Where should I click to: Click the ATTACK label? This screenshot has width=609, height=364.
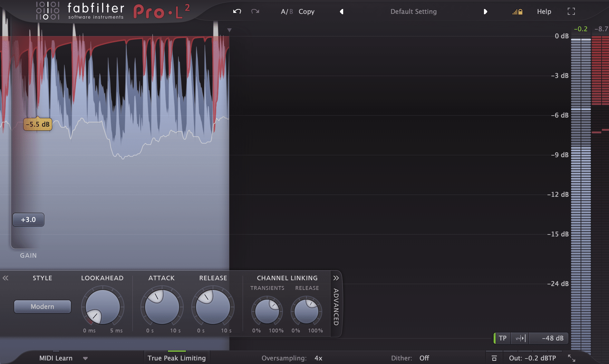point(161,278)
